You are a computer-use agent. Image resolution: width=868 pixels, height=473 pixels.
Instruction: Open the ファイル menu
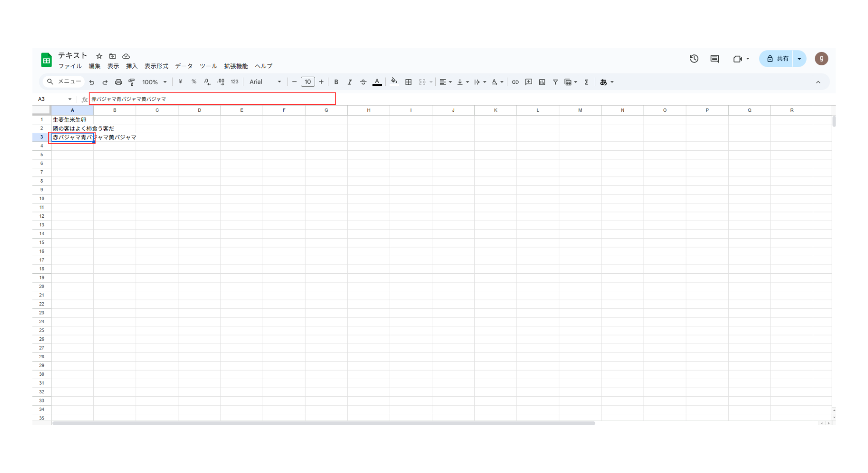pyautogui.click(x=70, y=66)
